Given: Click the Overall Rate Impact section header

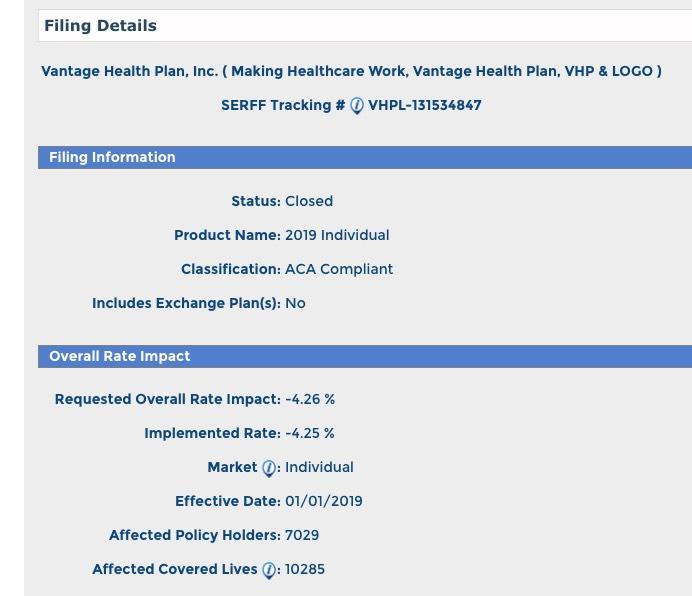Looking at the screenshot, I should [x=119, y=356].
